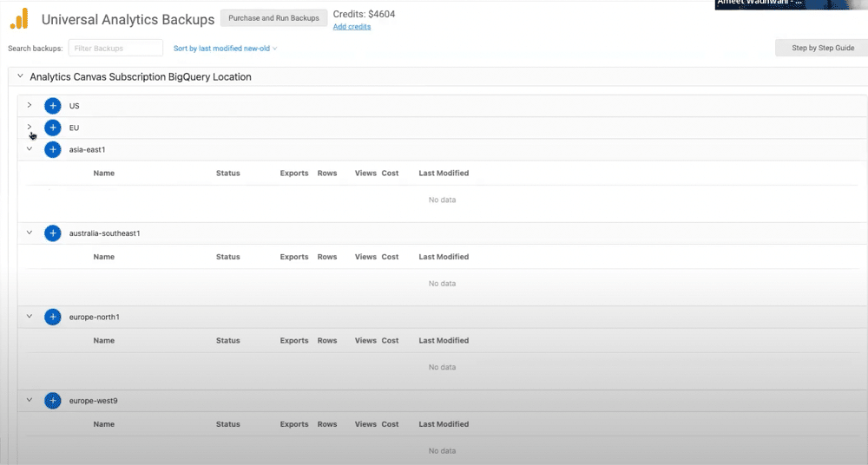Viewport: 868px width, 465px height.
Task: Click Rows column header in australia-southeast1
Action: [x=327, y=257]
